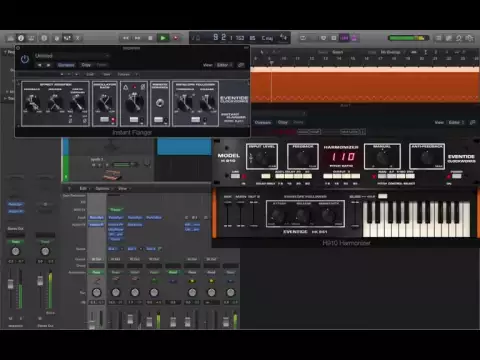Screen dimensions: 480x360
Task: Click the red Record button in transport
Action: tap(176, 38)
